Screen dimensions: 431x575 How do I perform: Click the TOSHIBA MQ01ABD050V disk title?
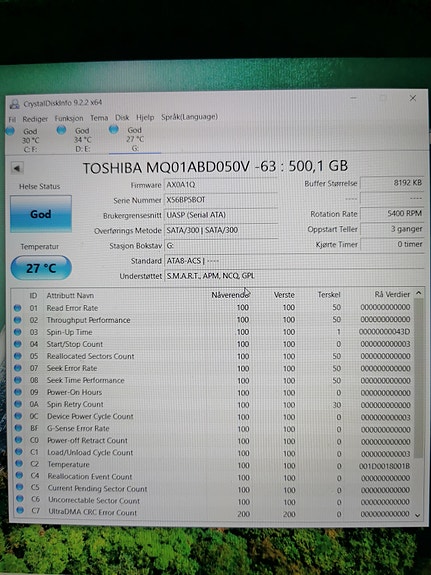(215, 167)
